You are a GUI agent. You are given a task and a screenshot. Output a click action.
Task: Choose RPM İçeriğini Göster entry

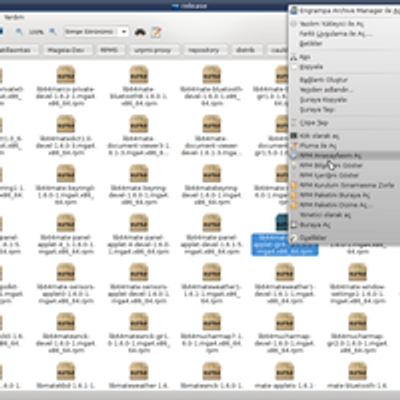tap(345, 175)
